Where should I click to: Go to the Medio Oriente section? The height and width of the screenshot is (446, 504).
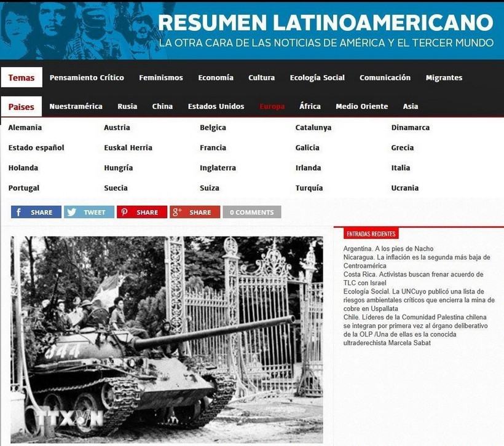click(x=361, y=106)
